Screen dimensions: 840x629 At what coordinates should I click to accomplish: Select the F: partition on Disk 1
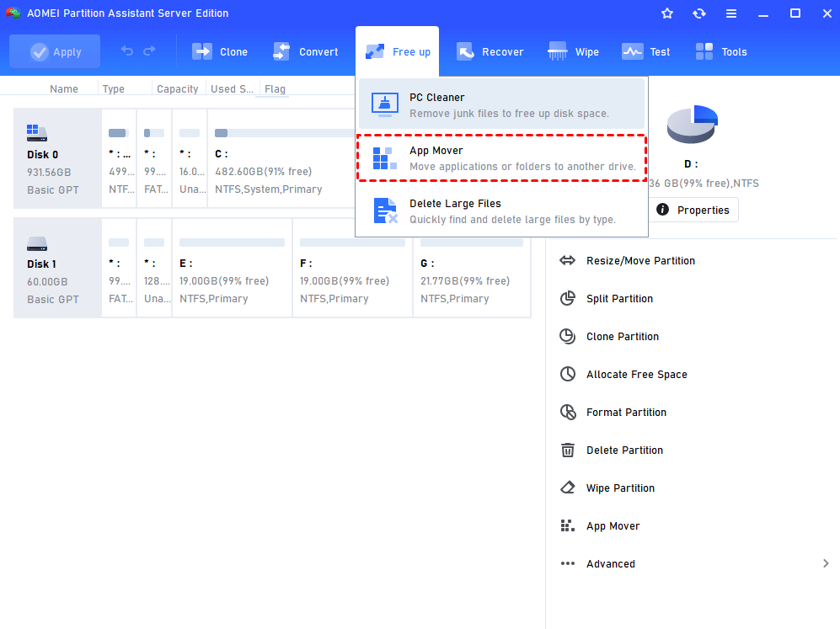(x=352, y=268)
